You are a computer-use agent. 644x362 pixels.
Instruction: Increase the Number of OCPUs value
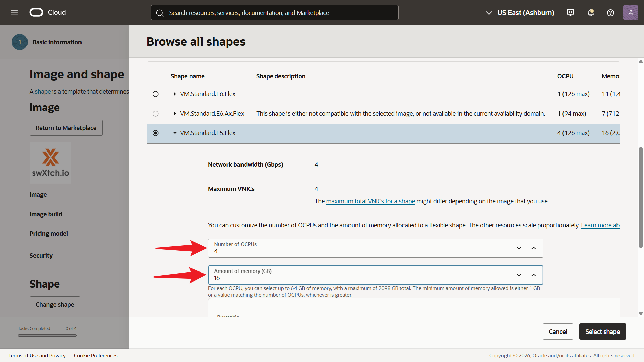pyautogui.click(x=534, y=248)
